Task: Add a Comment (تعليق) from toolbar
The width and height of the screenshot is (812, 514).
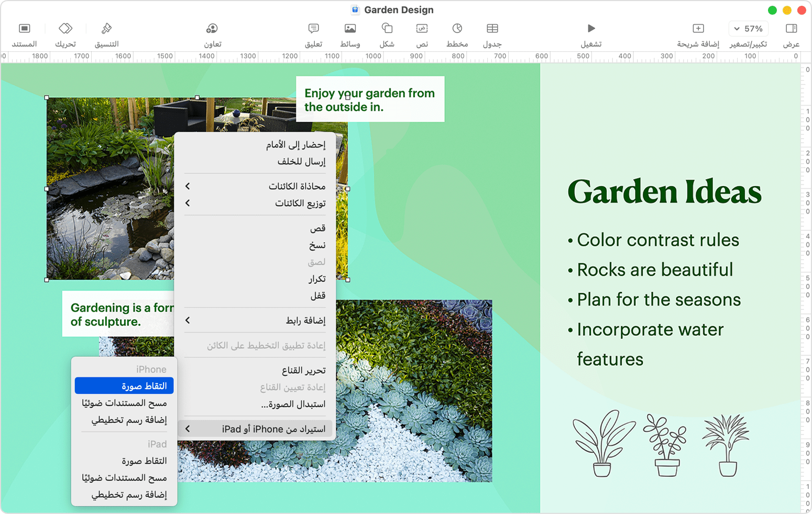Action: [313, 29]
